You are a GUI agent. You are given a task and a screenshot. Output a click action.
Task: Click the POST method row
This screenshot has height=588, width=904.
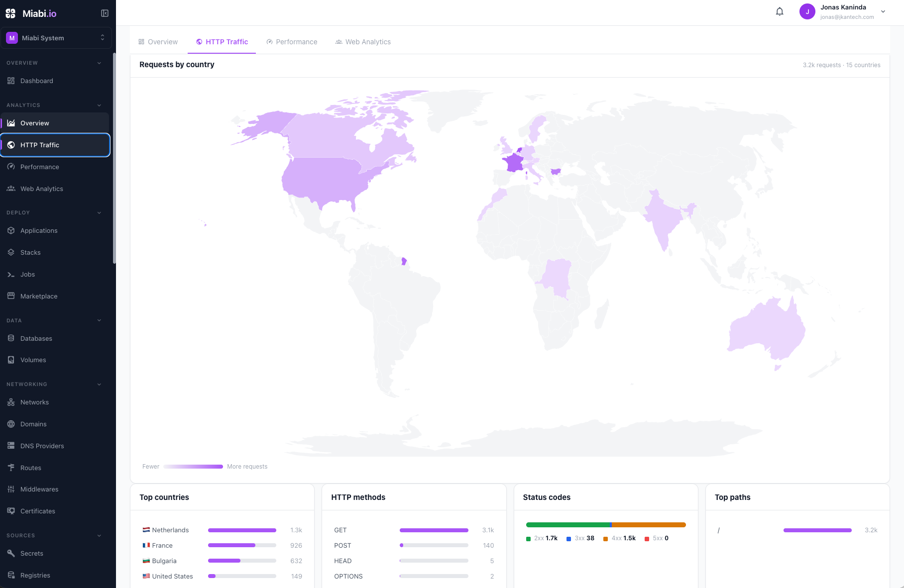(414, 545)
